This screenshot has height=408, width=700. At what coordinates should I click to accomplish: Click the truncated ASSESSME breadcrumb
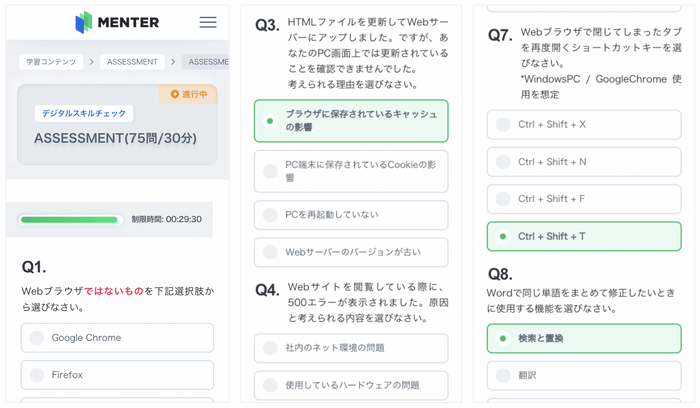[x=206, y=62]
